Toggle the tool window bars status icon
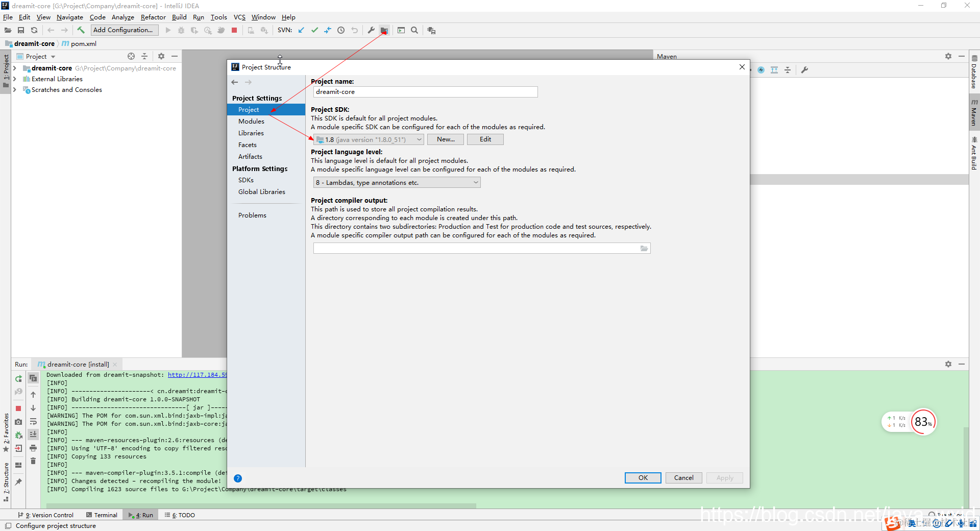This screenshot has height=531, width=980. click(8, 526)
